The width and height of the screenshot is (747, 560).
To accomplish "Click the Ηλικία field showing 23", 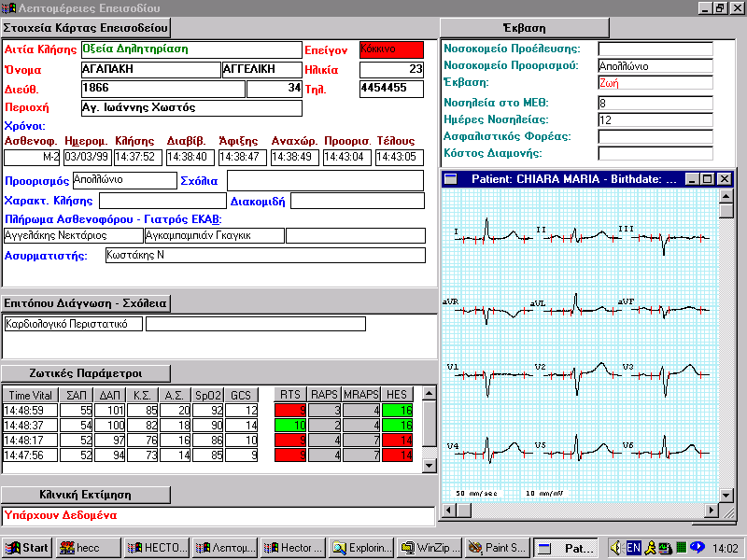I will (391, 69).
